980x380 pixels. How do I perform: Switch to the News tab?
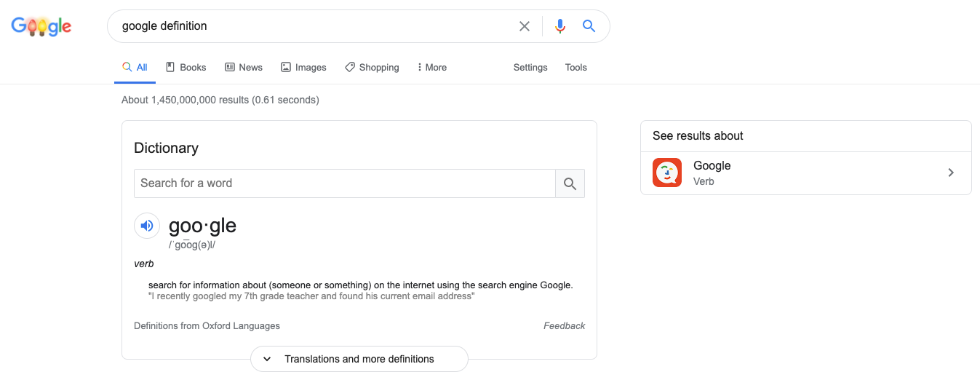pyautogui.click(x=244, y=67)
